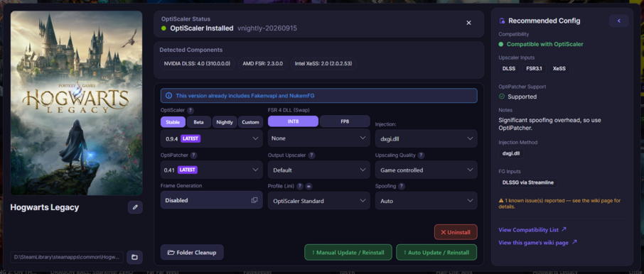Select the Beta release channel
644x274 pixels.
coord(199,122)
